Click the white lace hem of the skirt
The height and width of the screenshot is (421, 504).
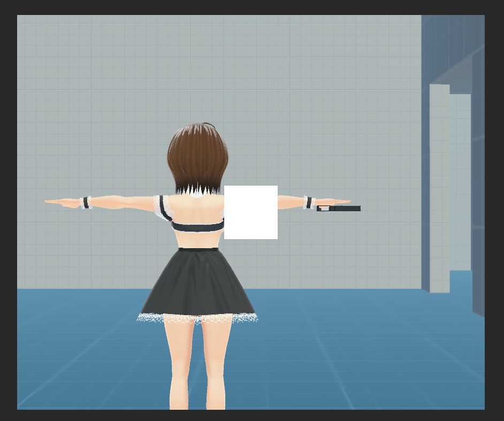coord(197,319)
